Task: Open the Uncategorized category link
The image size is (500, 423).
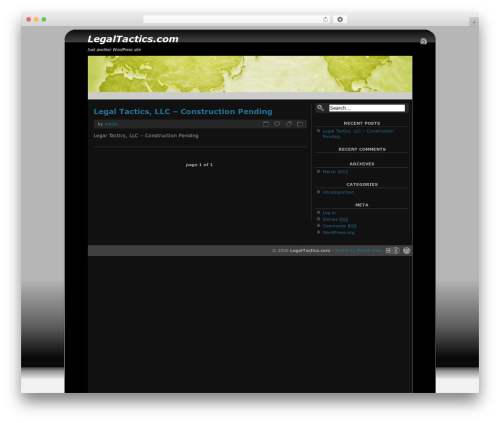Action: coord(338,192)
